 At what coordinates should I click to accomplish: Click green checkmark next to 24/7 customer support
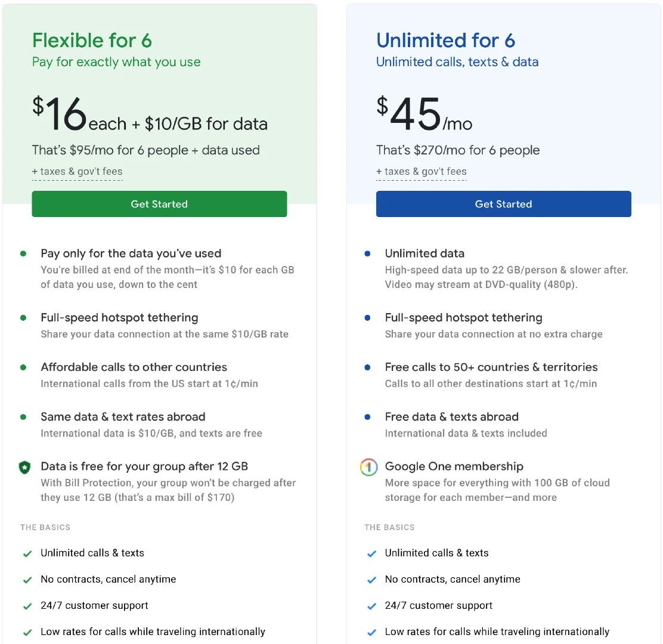coord(27,606)
